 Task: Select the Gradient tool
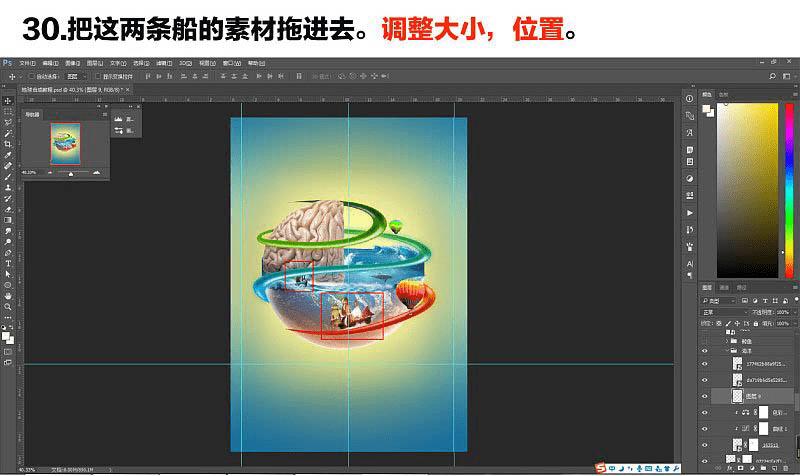(x=8, y=220)
